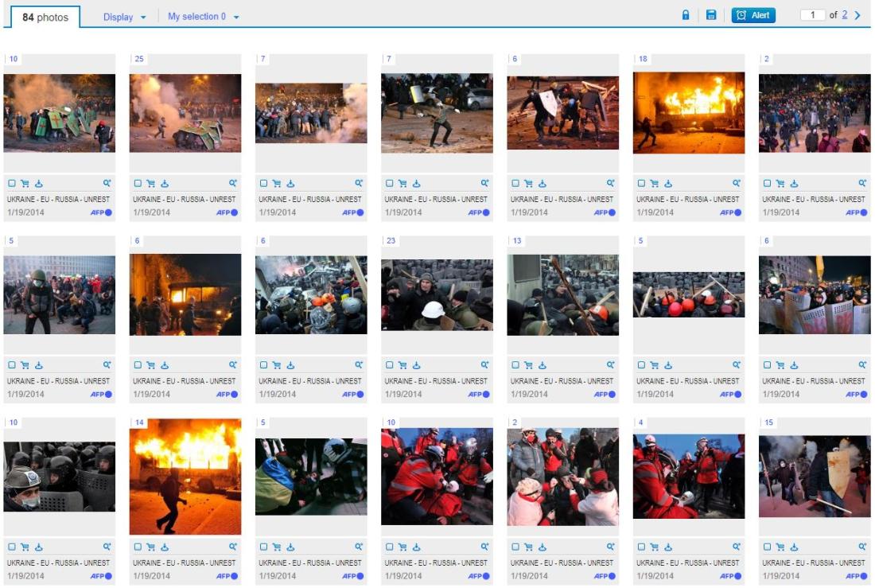
Task: Open the row of red helmets thumbnail
Action: [x=689, y=294]
